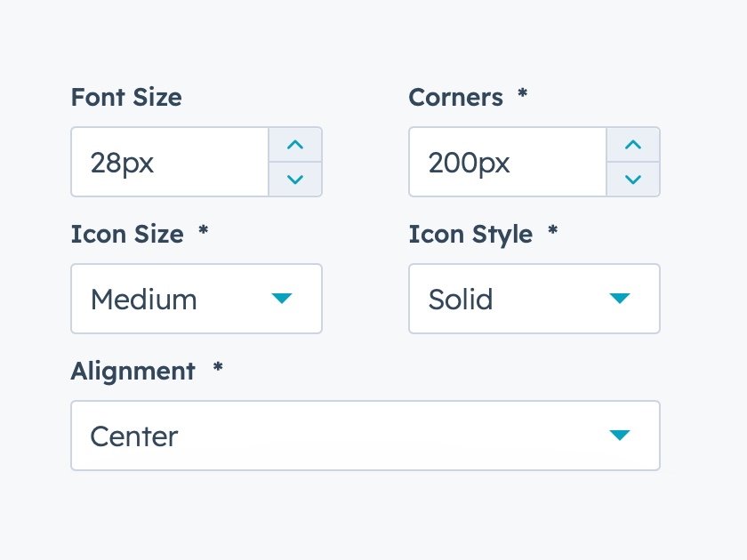The image size is (747, 560).
Task: Click the Icon Size label text
Action: [127, 234]
